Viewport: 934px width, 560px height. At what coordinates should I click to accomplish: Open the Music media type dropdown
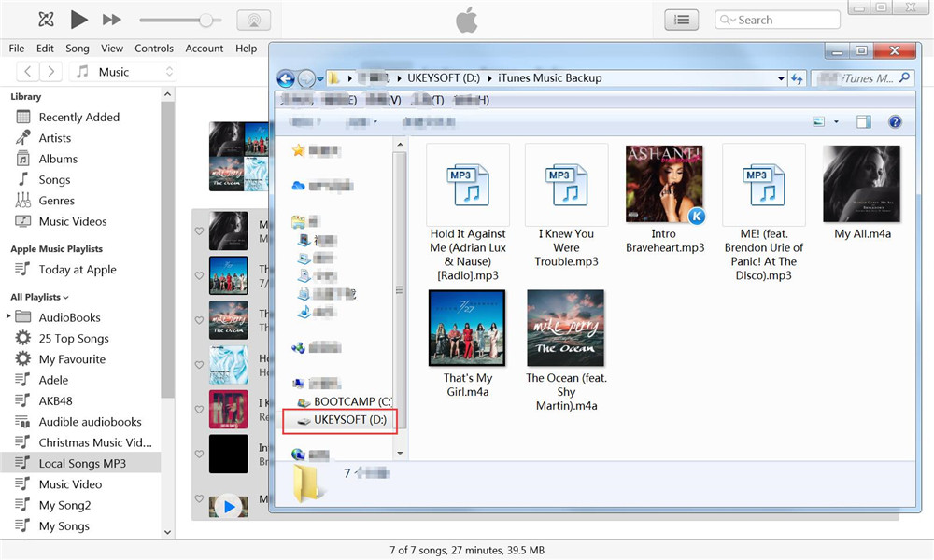click(x=124, y=72)
